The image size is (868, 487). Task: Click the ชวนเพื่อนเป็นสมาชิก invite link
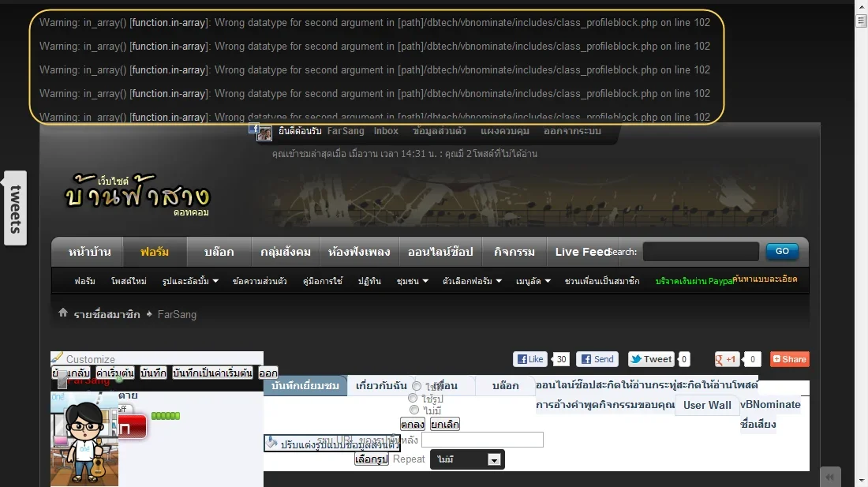pos(602,281)
